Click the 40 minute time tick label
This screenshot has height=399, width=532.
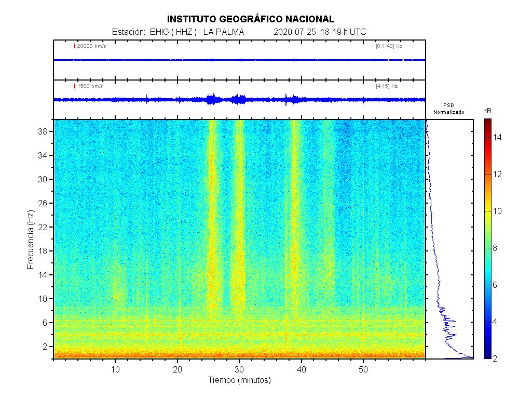[301, 369]
